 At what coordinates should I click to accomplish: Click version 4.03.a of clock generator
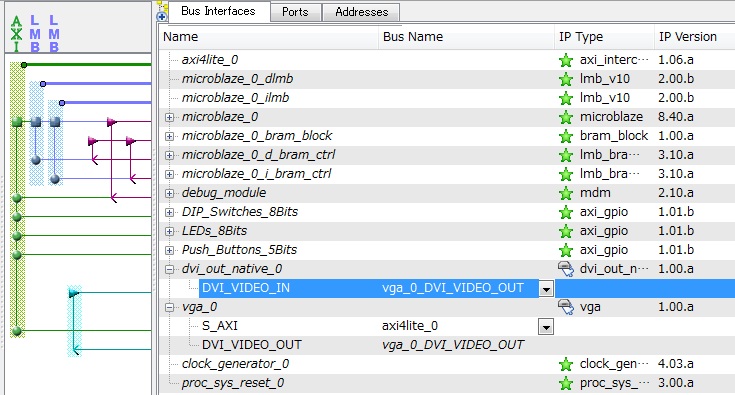[x=675, y=364]
